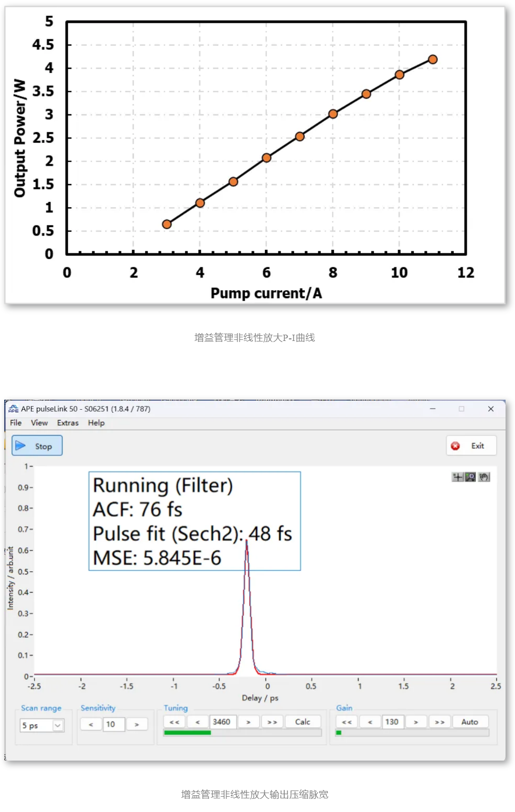Open the Scan range dropdown
This screenshot has height=812, width=515.
coord(58,725)
